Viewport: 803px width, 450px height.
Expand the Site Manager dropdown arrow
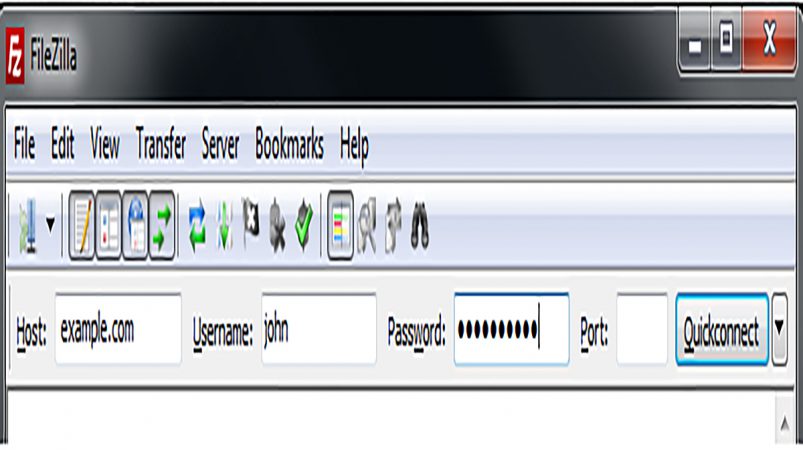[50, 225]
